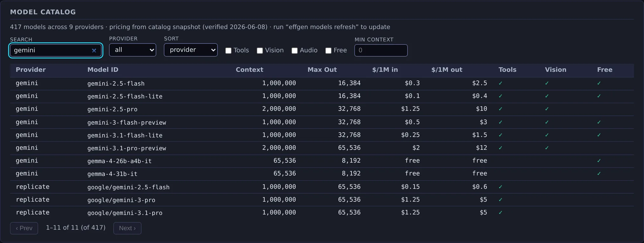Screen dimensions: 644x243
Task: Check the Free filter checkbox
Action: point(328,50)
